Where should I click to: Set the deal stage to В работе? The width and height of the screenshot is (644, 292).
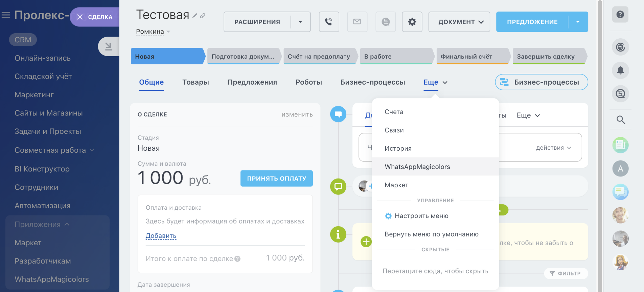396,56
